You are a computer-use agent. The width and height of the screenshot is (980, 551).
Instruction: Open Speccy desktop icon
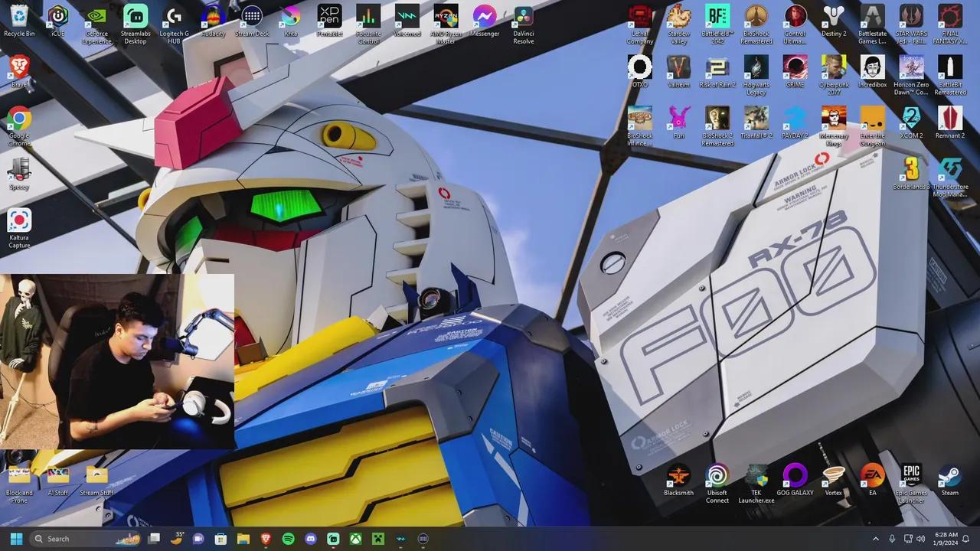coord(19,174)
